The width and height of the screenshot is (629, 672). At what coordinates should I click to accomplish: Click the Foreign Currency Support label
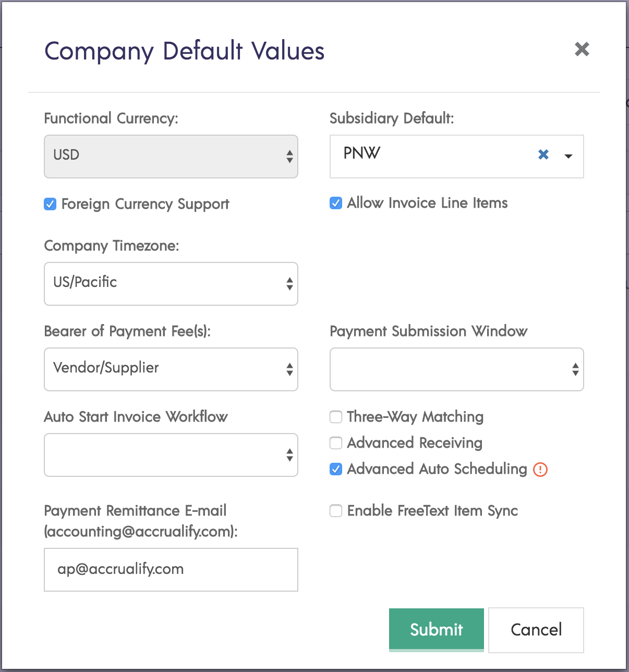click(x=145, y=204)
